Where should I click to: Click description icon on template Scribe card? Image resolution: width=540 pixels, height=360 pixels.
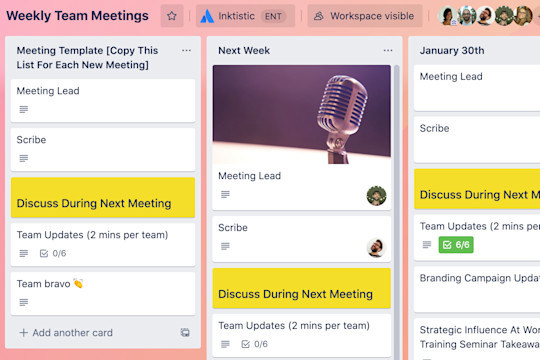(x=24, y=158)
